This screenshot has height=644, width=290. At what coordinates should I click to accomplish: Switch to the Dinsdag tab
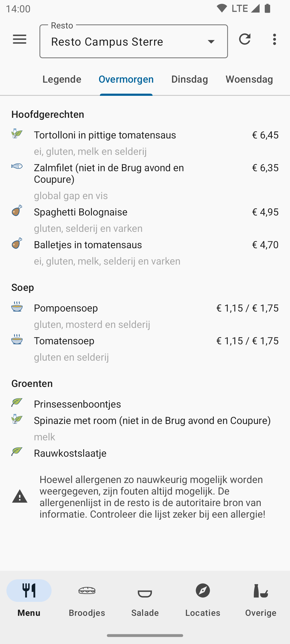pos(190,79)
